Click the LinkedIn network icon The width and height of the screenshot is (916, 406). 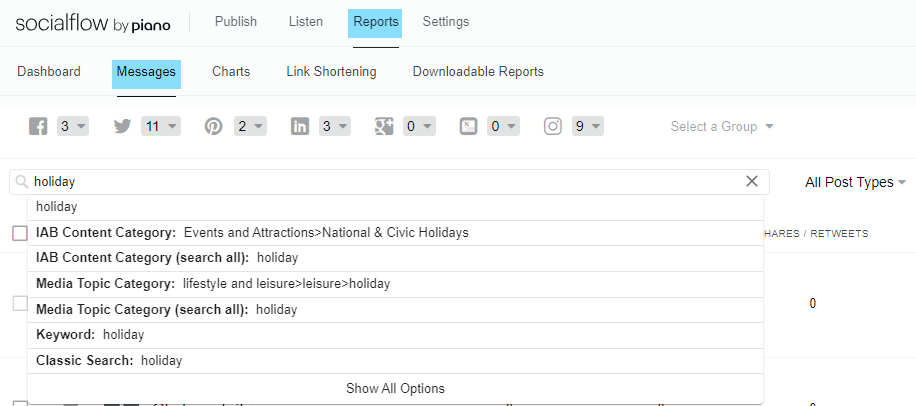300,126
